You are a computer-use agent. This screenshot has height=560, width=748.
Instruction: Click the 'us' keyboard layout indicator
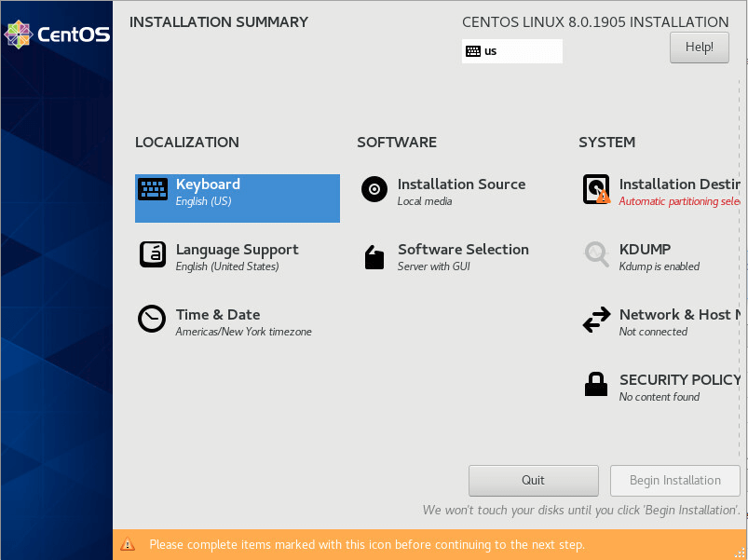click(511, 51)
